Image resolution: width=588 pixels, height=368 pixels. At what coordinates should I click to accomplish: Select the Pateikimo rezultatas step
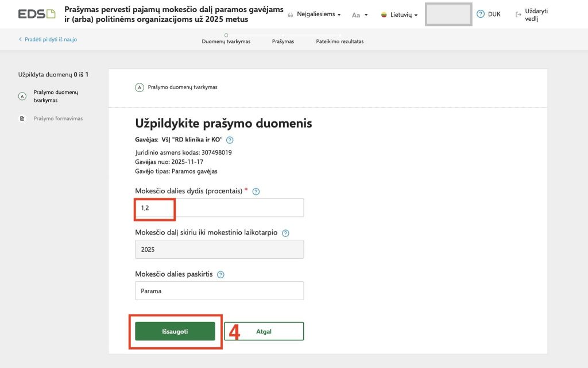(340, 41)
